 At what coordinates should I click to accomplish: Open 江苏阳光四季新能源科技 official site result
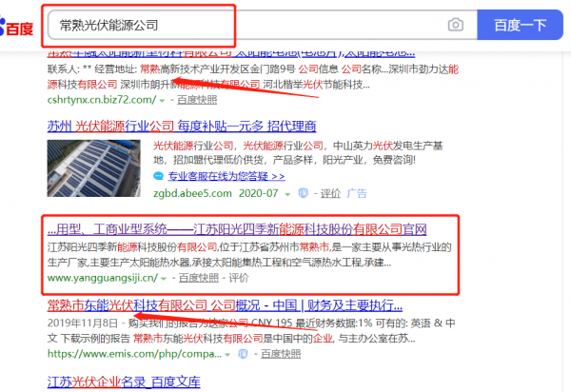coord(237,229)
